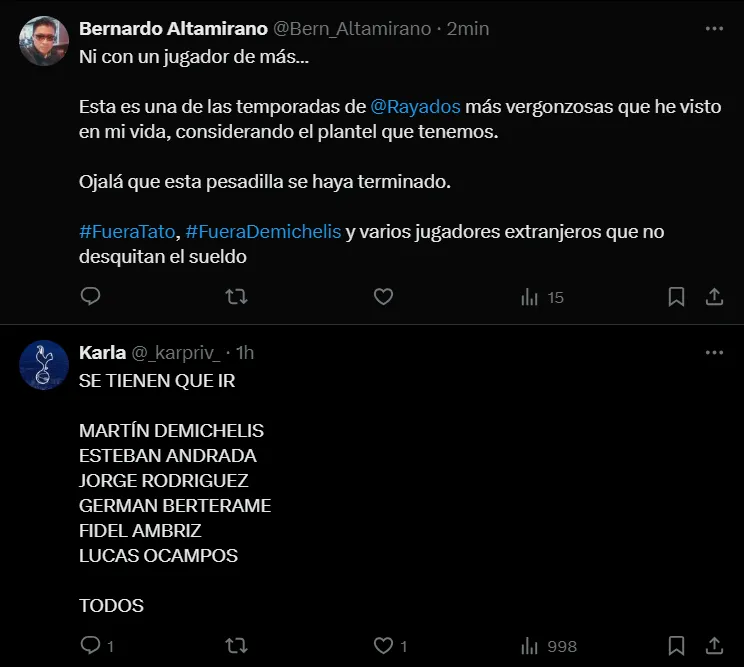The image size is (744, 667).
Task: Open more options on Karla's tweet
Action: tap(714, 353)
